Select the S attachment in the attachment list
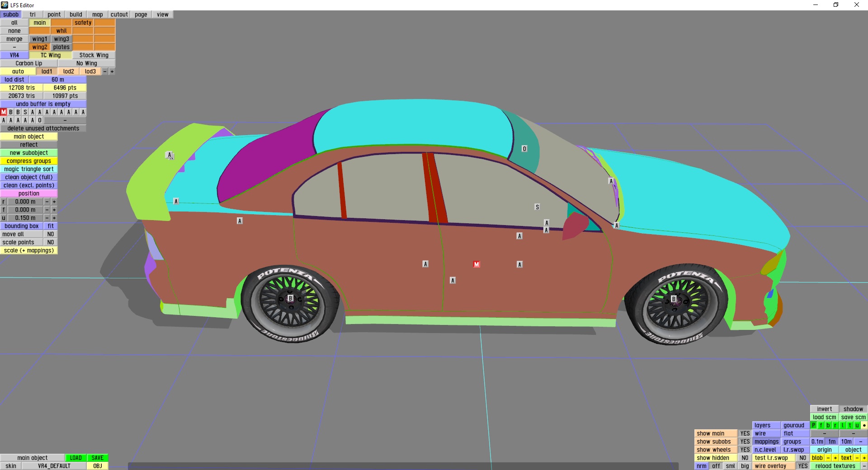868x470 pixels. (x=25, y=112)
